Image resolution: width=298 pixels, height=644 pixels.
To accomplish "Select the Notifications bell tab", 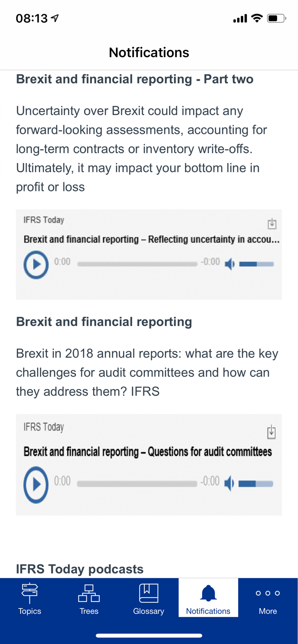I will pyautogui.click(x=208, y=598).
